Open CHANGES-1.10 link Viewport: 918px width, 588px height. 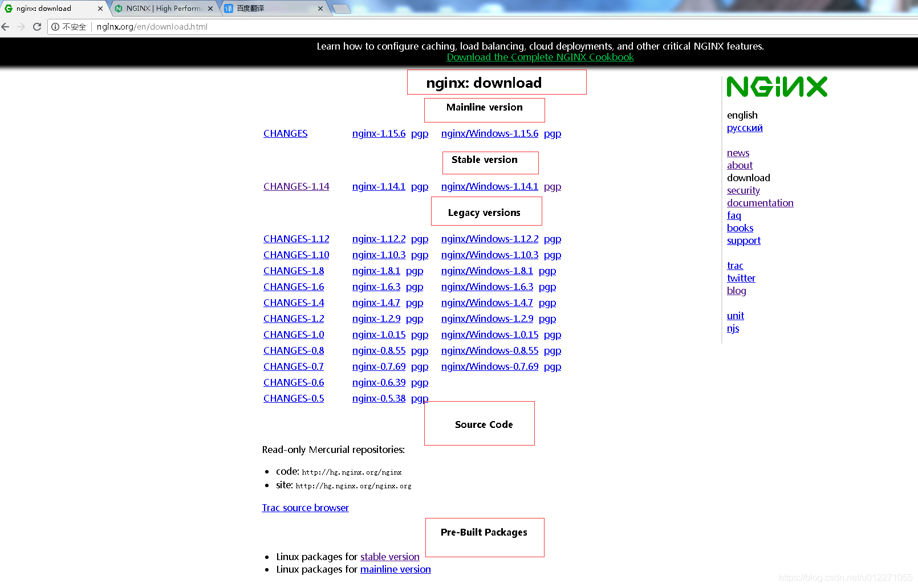[296, 255]
